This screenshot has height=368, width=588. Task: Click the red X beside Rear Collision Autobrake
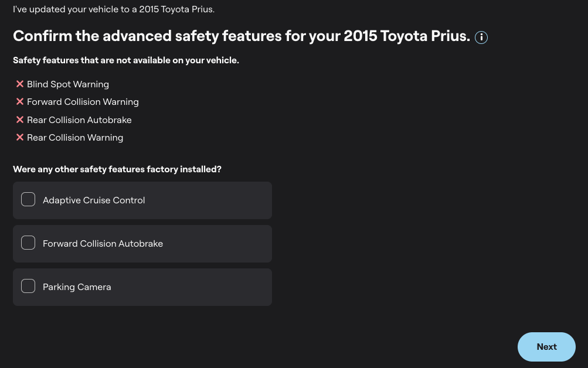(20, 120)
